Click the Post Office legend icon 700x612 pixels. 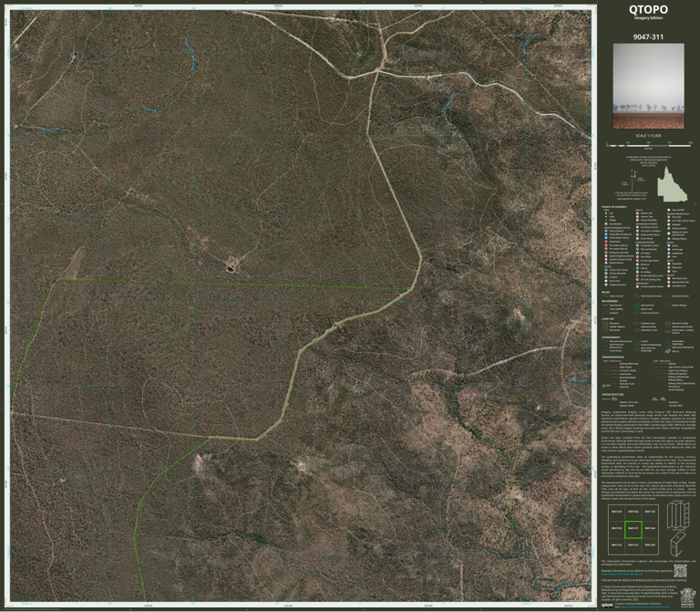click(637, 257)
